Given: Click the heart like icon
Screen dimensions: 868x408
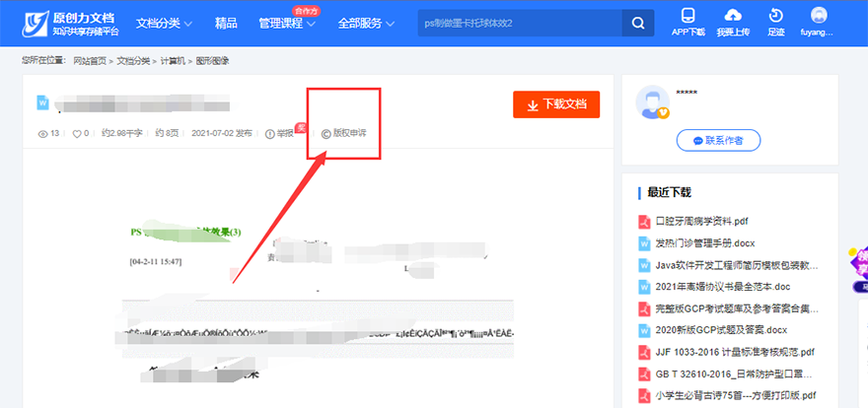Looking at the screenshot, I should pyautogui.click(x=77, y=133).
